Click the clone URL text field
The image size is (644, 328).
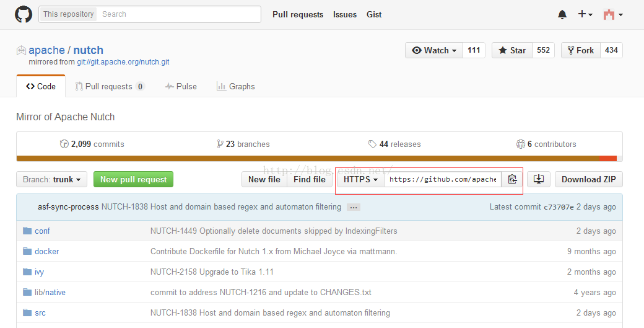click(443, 180)
